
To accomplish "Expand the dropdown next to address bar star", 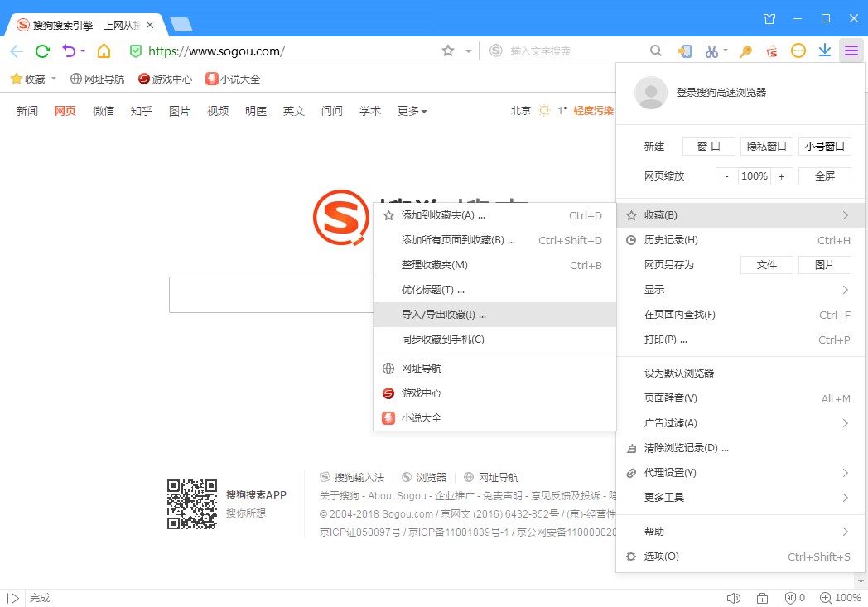I will [x=468, y=51].
